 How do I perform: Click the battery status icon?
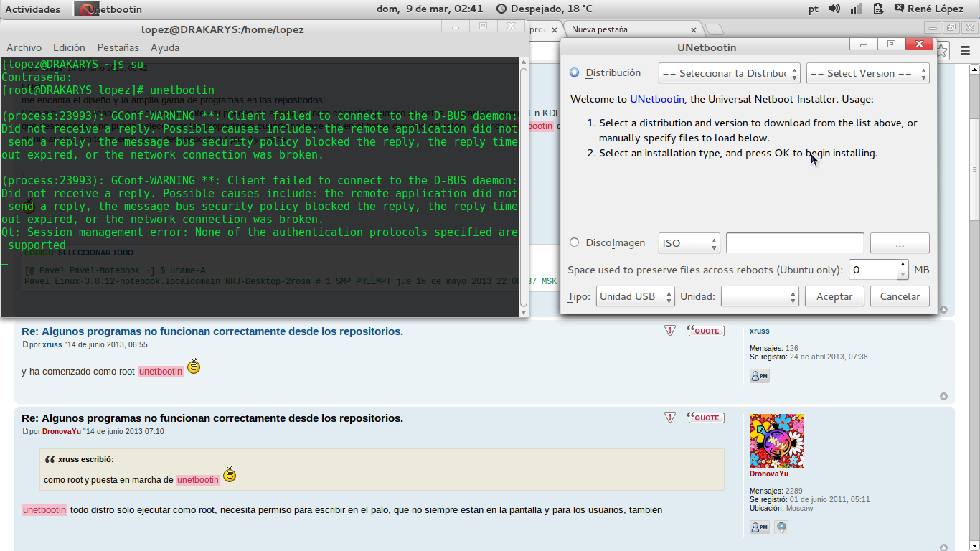878,9
